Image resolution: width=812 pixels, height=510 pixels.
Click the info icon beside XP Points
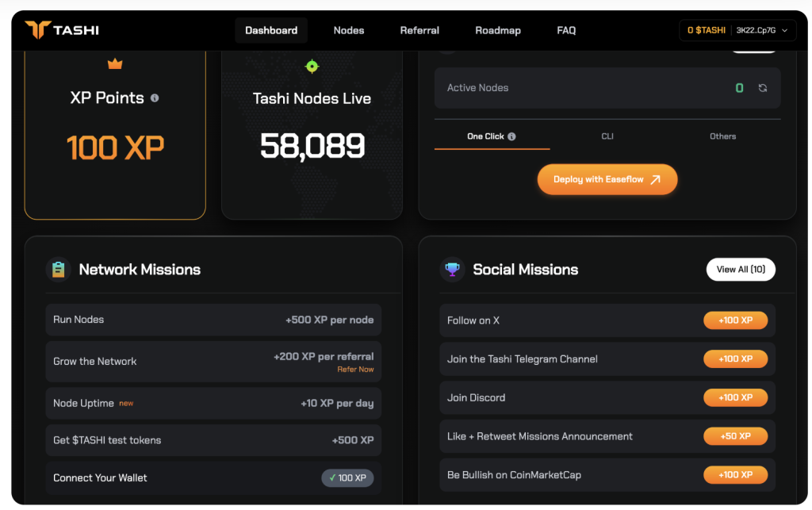pos(155,98)
